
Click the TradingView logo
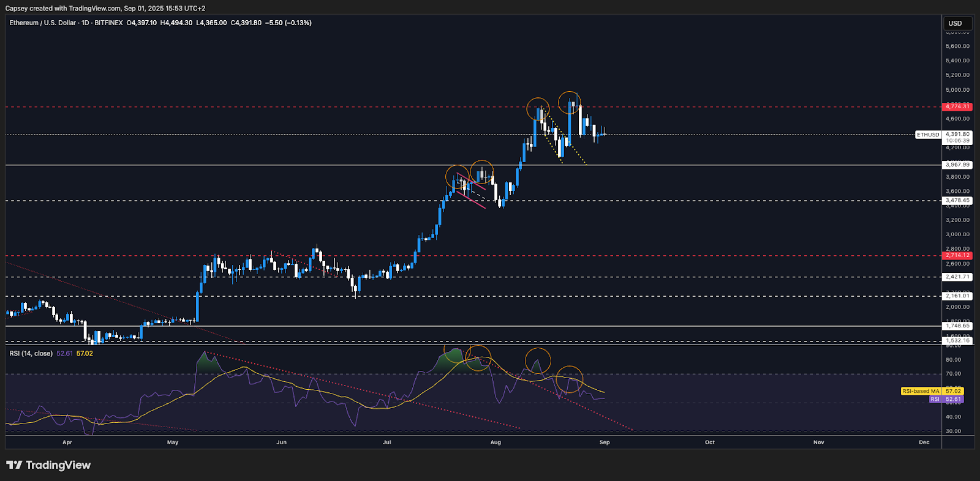pos(48,465)
